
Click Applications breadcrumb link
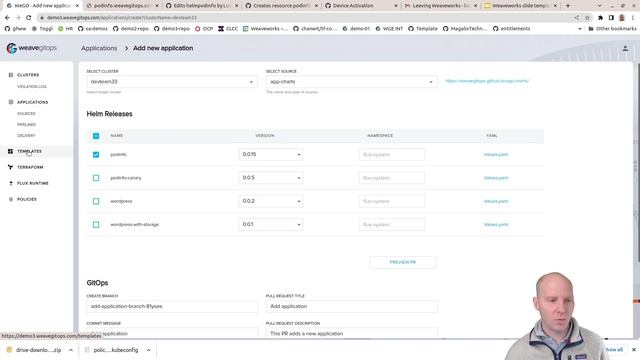tap(99, 48)
